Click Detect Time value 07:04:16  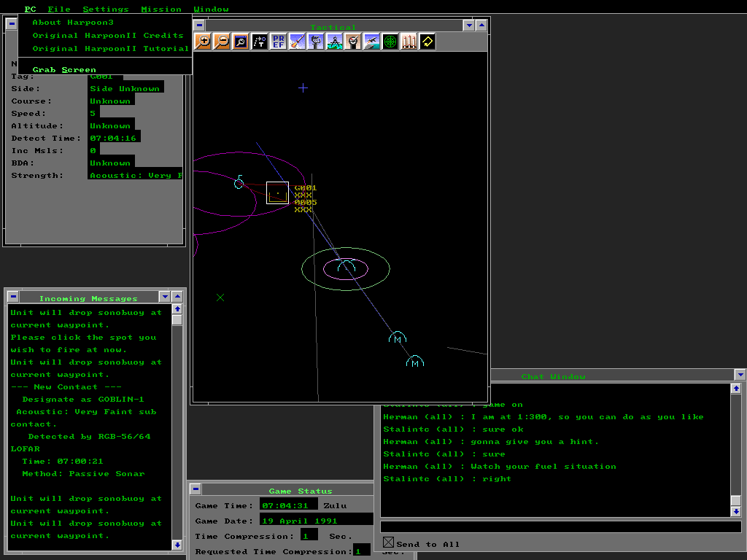coord(115,138)
